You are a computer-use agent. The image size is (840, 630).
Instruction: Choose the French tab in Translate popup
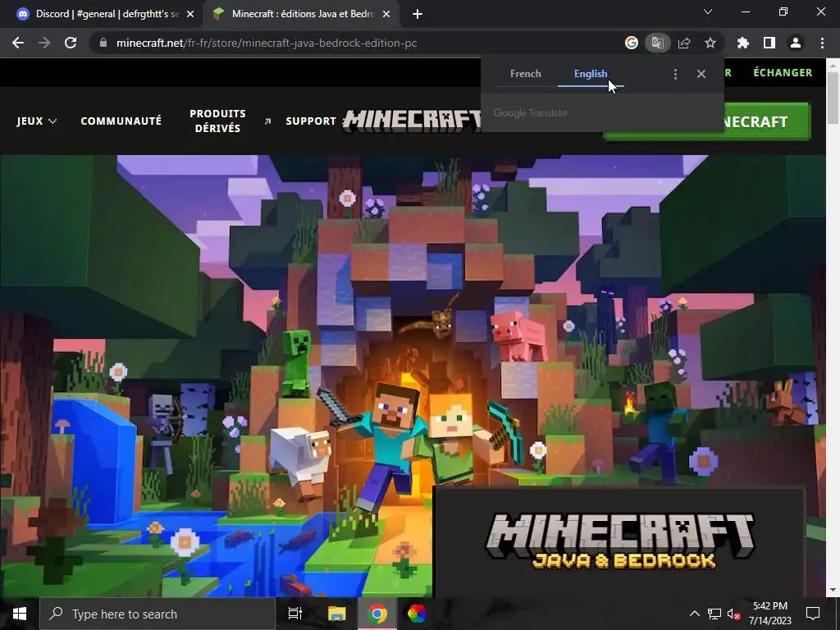tap(526, 74)
